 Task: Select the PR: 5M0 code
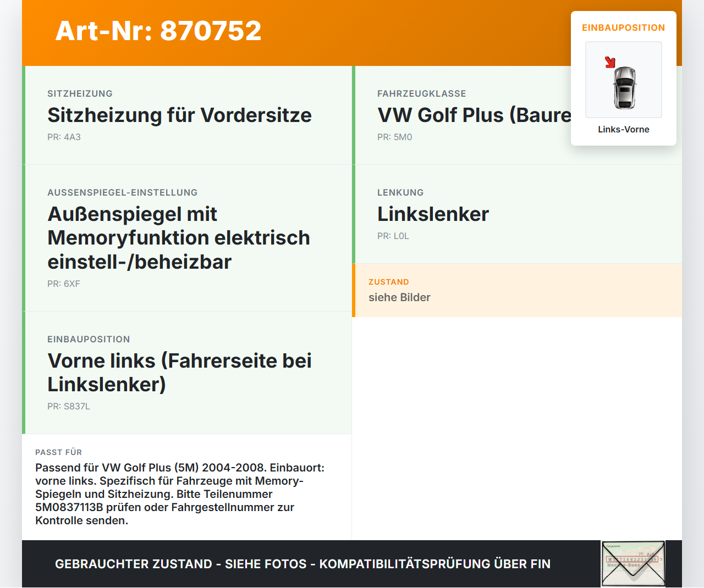(x=394, y=137)
